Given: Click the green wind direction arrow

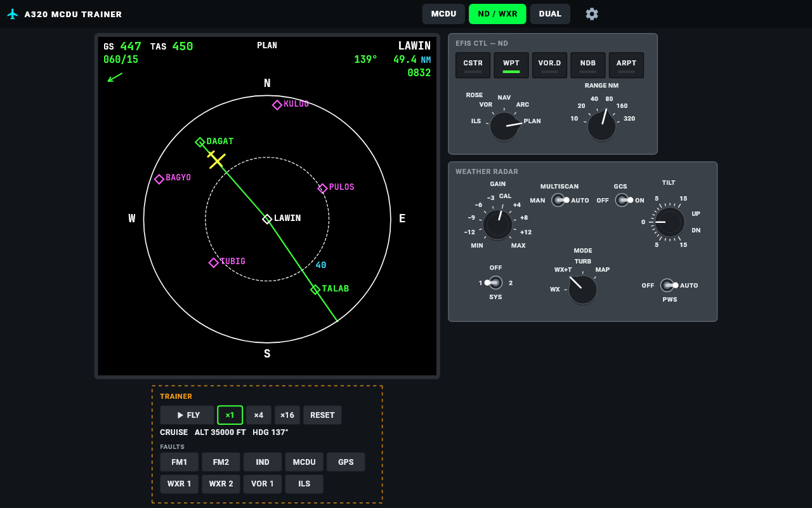Looking at the screenshot, I should [x=115, y=77].
